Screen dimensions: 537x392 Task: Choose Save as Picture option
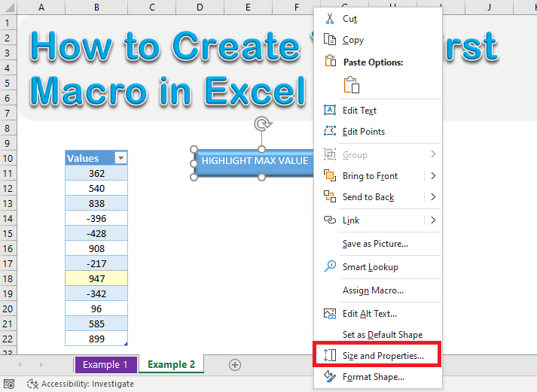point(378,244)
